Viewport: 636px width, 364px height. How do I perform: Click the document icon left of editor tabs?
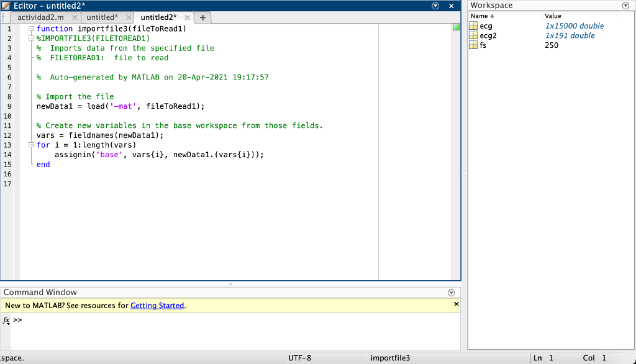click(4, 18)
